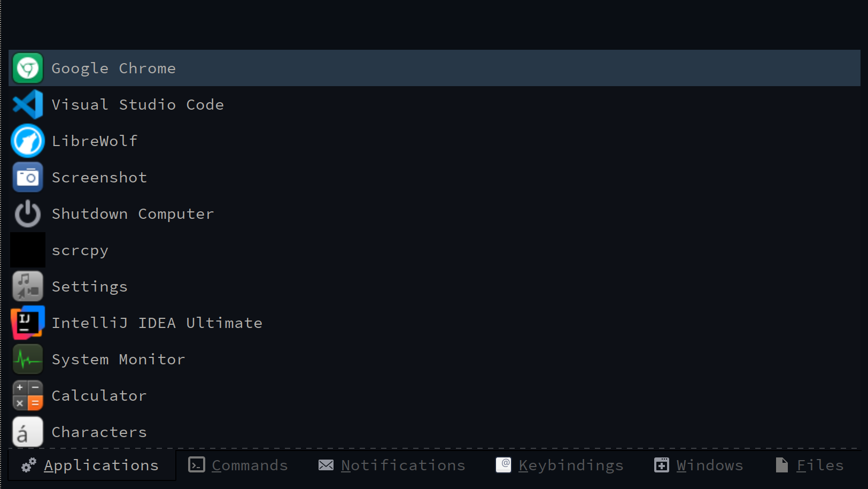Screen dimensions: 868x489
Task: Pick the "Calculator" list entry
Action: (435, 395)
